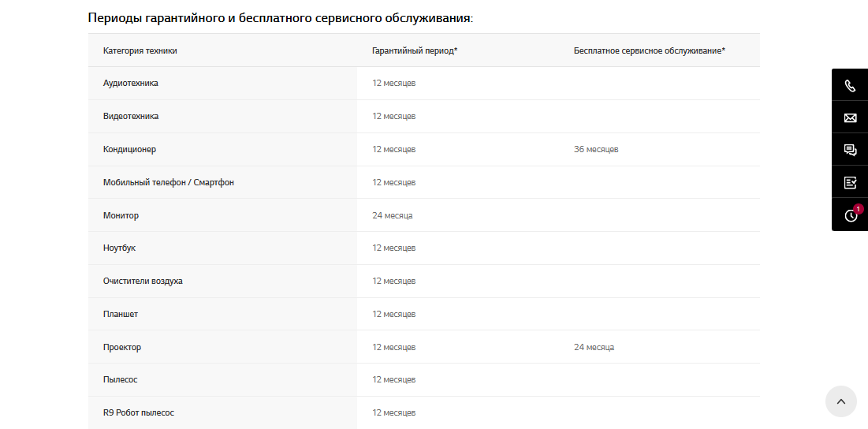Select '12 месяцев' in R9 Робот пылесос row
This screenshot has height=429, width=868.
[393, 413]
